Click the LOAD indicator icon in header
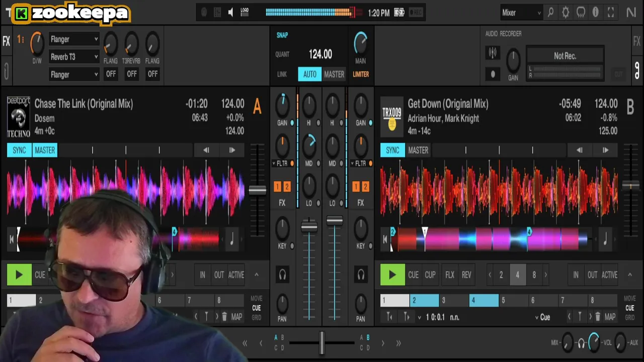 [245, 11]
